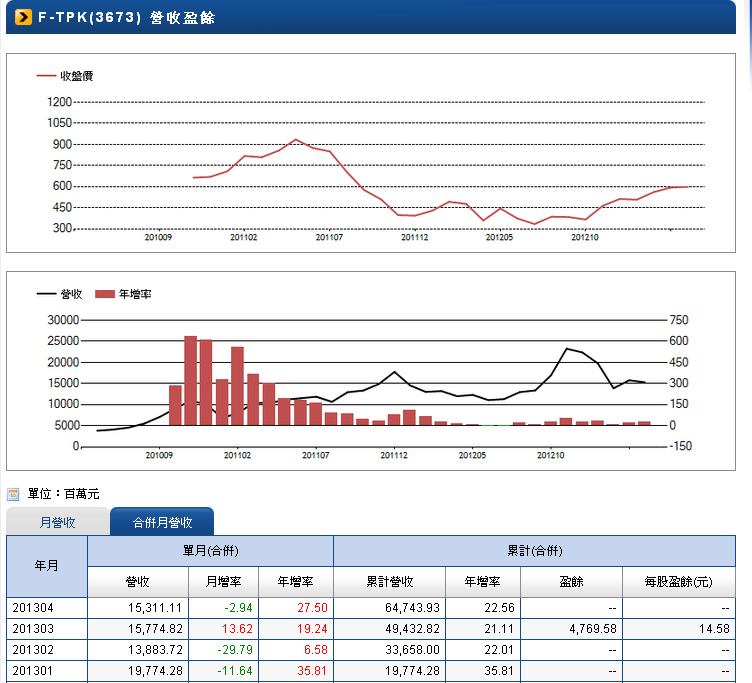Image resolution: width=752 pixels, height=683 pixels.
Task: Select the 合併月營收 tab
Action: click(162, 522)
